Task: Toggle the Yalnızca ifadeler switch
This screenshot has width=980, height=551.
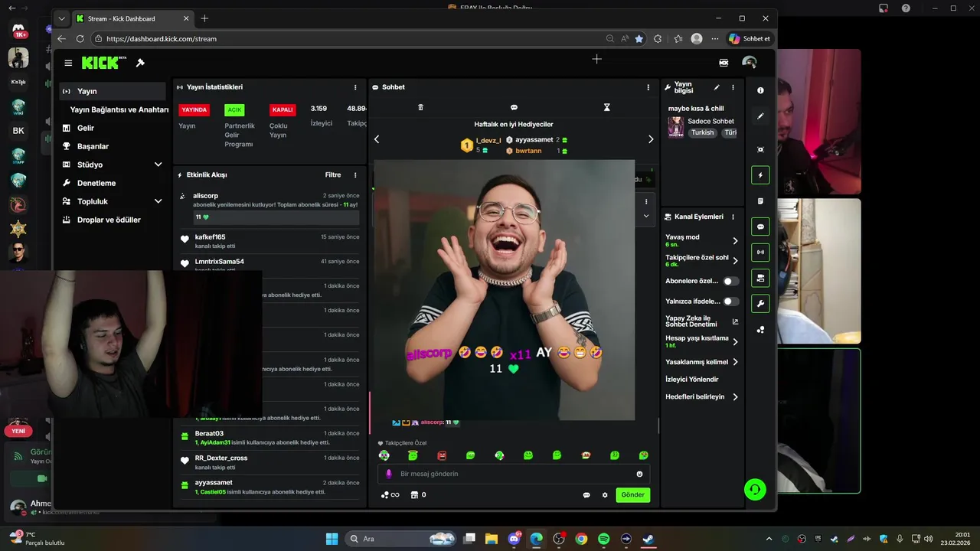Action: pos(731,302)
